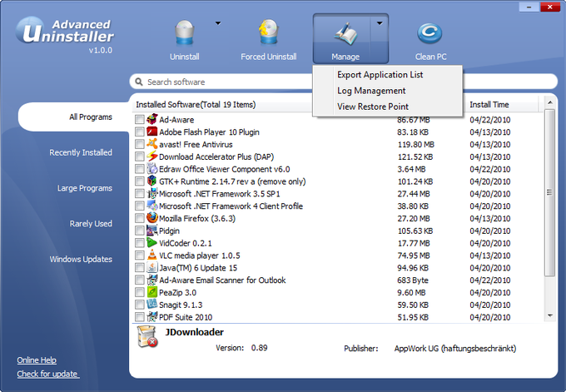This screenshot has height=392, width=566.
Task: Show Recently Installed programs
Action: (x=81, y=152)
